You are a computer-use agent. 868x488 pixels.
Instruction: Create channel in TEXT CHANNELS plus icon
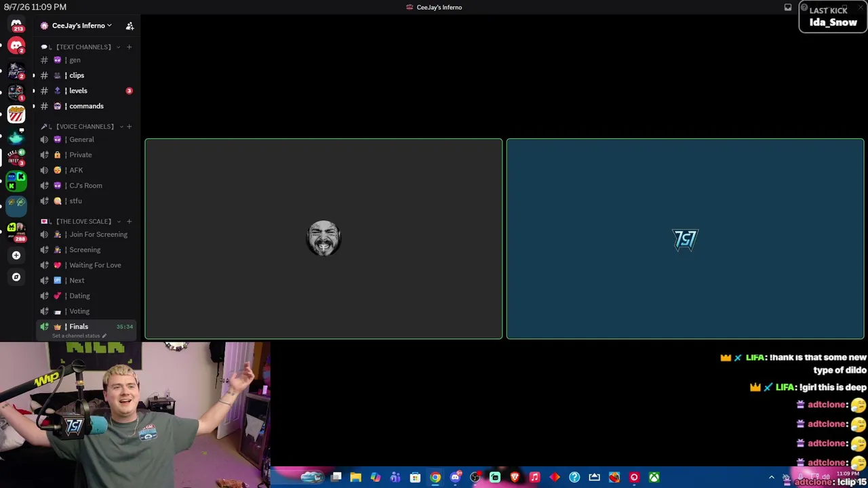pyautogui.click(x=129, y=47)
